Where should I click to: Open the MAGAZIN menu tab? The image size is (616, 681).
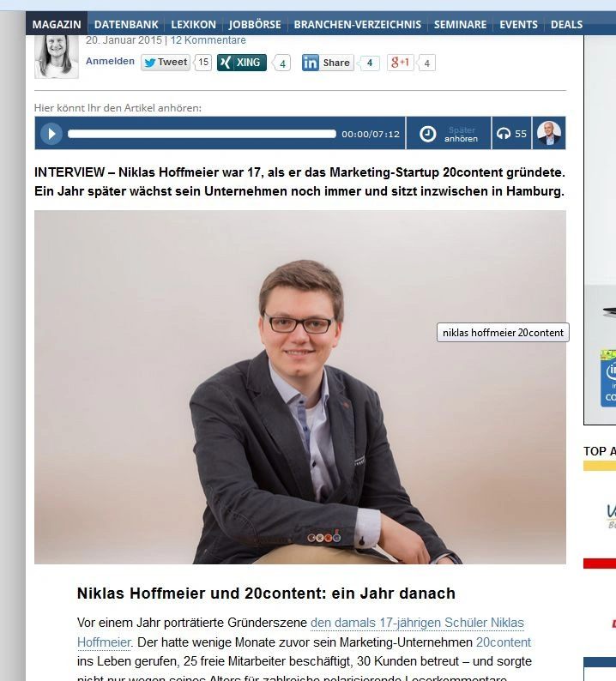(57, 24)
